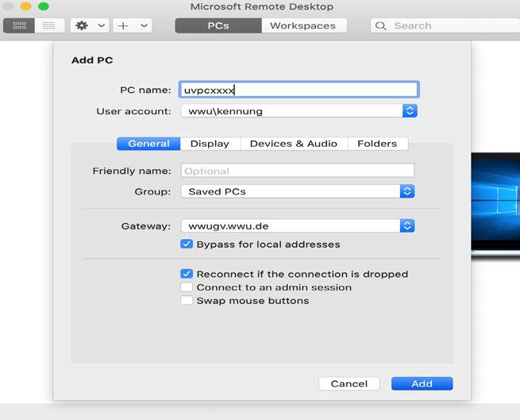Open the Group Saved PCs dropdown
Viewport: 520px width, 420px height.
coord(406,191)
